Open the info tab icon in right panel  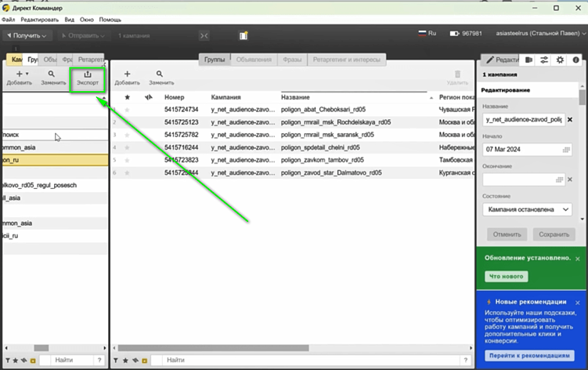click(575, 60)
